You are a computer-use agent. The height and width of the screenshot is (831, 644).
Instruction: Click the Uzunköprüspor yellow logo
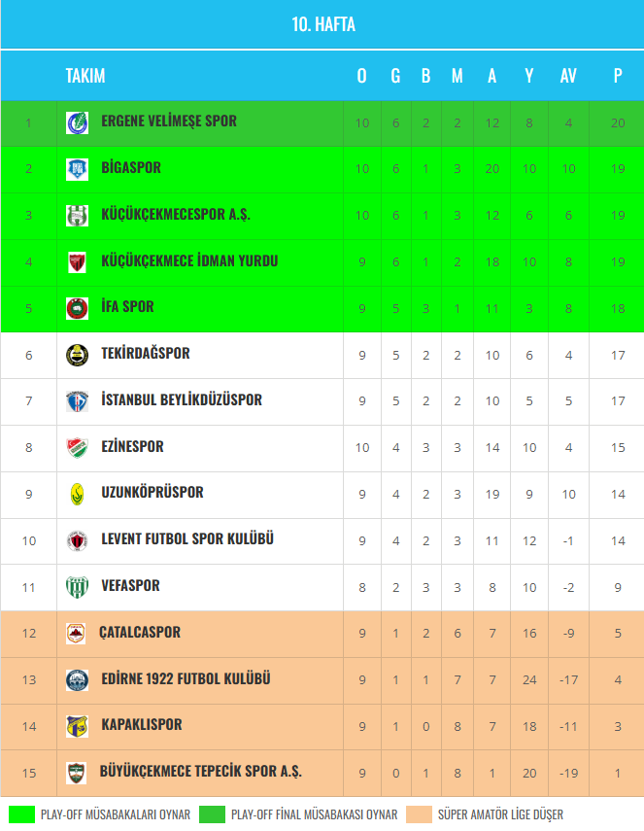tap(77, 494)
